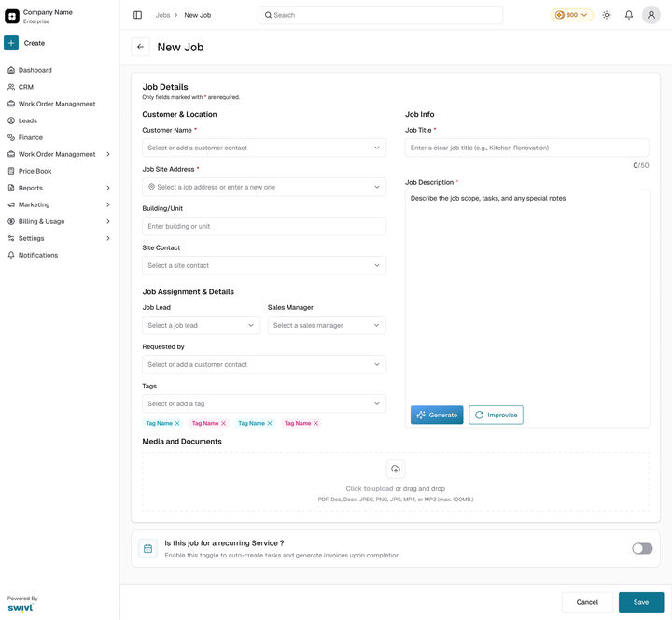Open the Tags dropdown
Viewport: 672px width, 620px height.
(264, 404)
